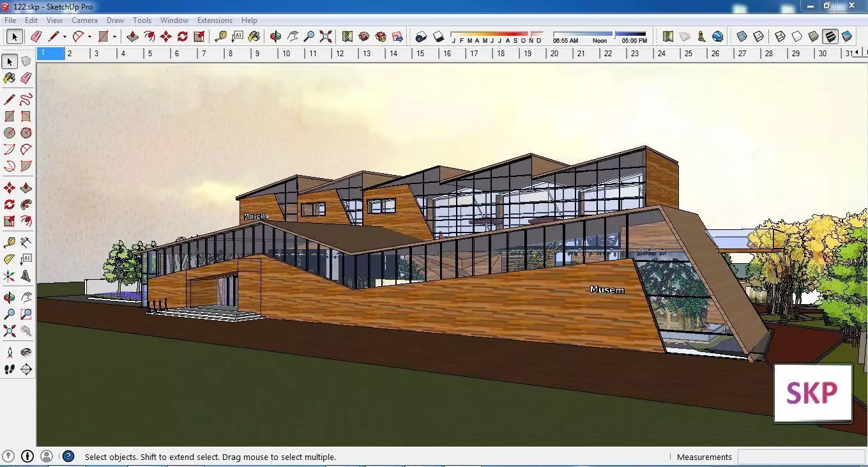Activate the Circle tool
The height and width of the screenshot is (467, 868).
(10, 133)
